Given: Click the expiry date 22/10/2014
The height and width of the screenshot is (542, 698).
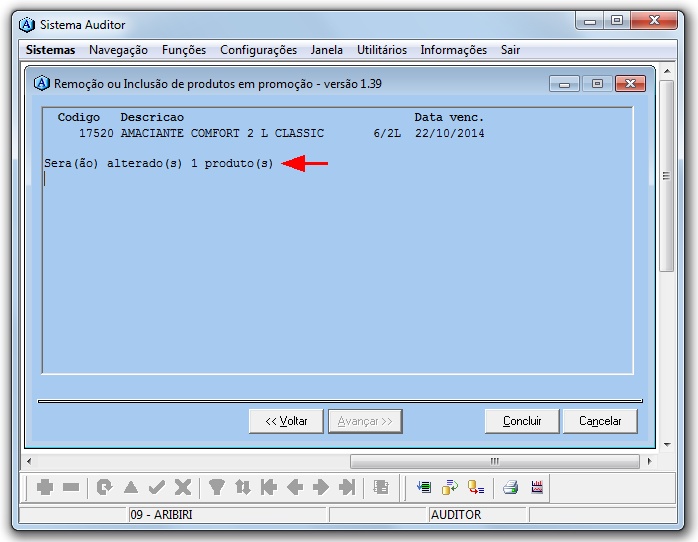Looking at the screenshot, I should pyautogui.click(x=450, y=133).
